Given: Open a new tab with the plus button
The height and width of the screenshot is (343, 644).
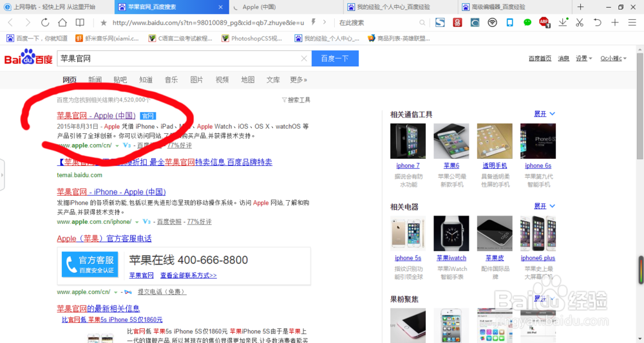Looking at the screenshot, I should coord(580,7).
